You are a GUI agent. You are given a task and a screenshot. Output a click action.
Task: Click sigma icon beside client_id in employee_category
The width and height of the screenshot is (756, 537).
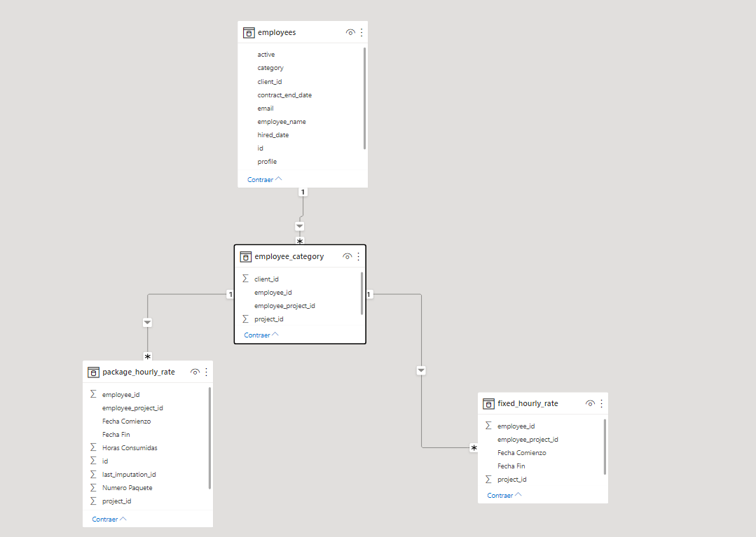click(245, 279)
